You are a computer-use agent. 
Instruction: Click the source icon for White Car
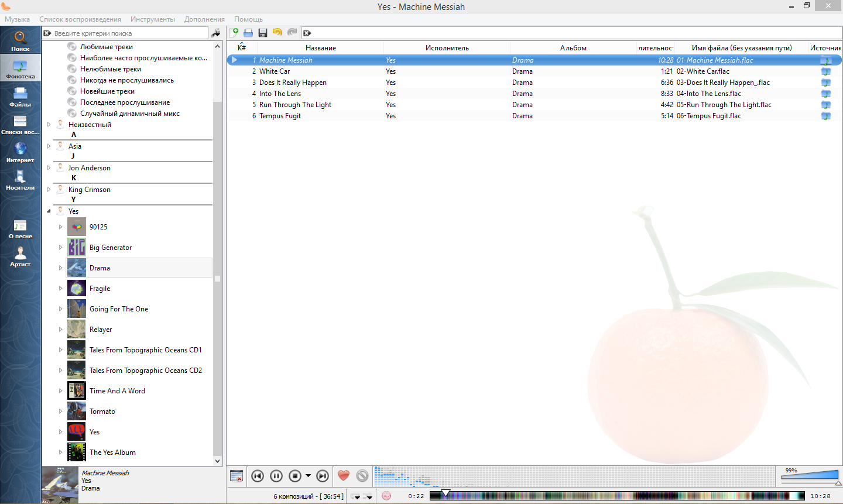pyautogui.click(x=826, y=71)
